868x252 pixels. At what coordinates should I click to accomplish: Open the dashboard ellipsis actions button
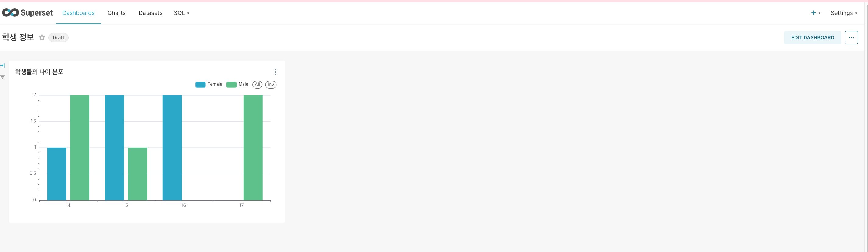point(851,37)
